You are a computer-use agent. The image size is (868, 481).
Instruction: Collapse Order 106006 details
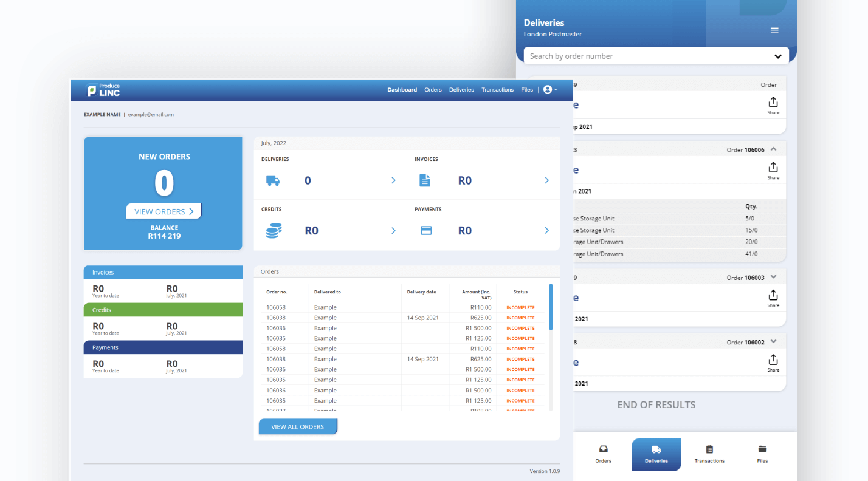pos(773,149)
